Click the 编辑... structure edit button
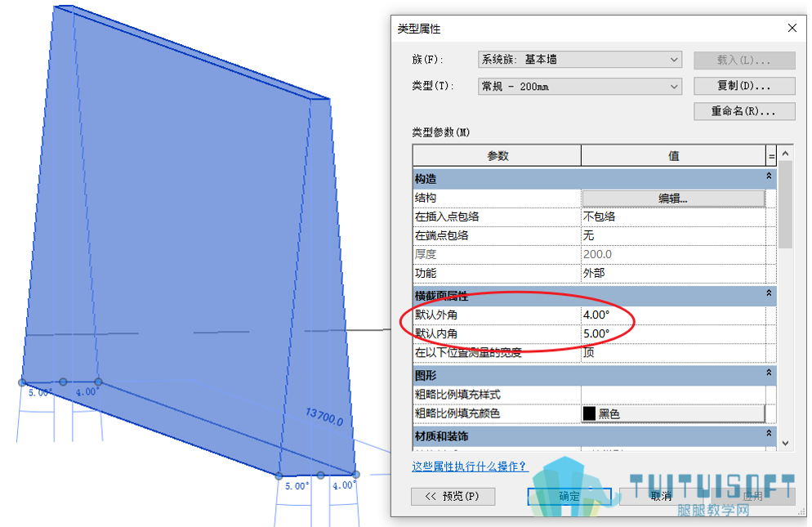This screenshot has width=812, height=527. pyautogui.click(x=673, y=199)
